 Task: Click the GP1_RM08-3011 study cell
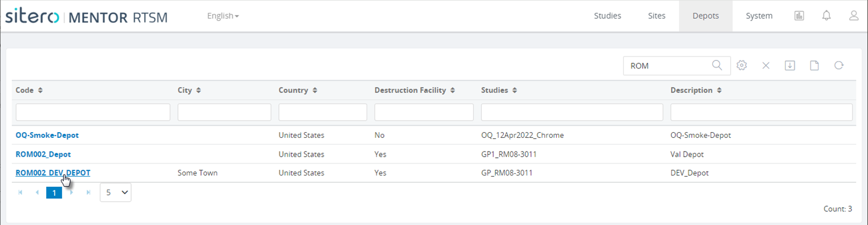[509, 154]
